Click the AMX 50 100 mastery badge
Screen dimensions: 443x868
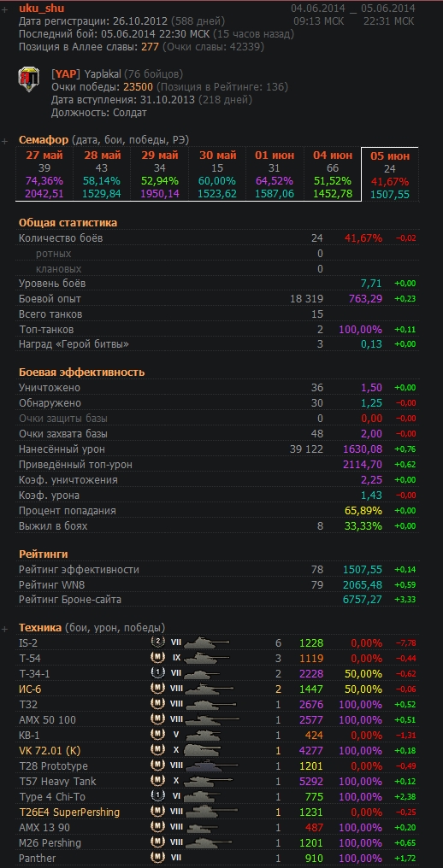[158, 719]
